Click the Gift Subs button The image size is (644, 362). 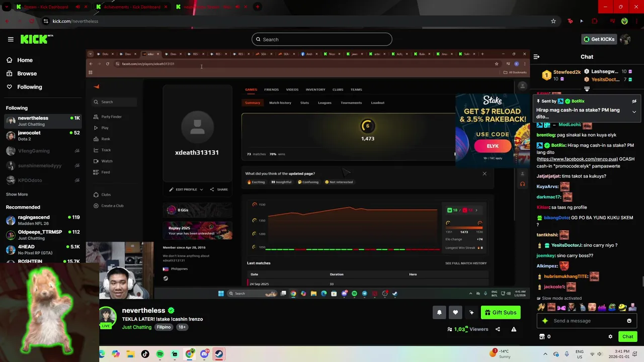tap(501, 312)
